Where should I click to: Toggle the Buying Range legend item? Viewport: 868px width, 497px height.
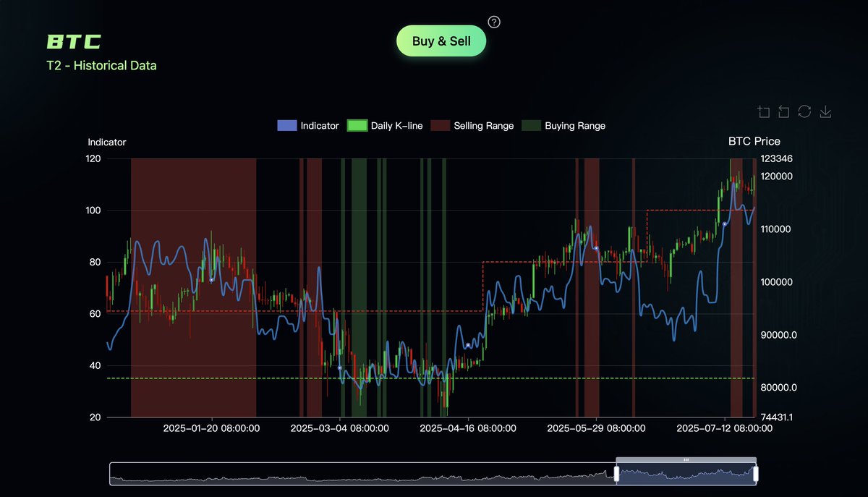(563, 126)
